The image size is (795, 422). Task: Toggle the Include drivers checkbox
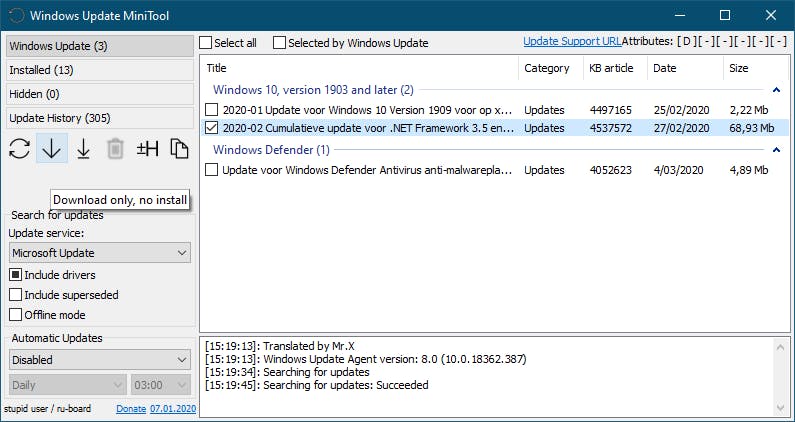coord(16,275)
